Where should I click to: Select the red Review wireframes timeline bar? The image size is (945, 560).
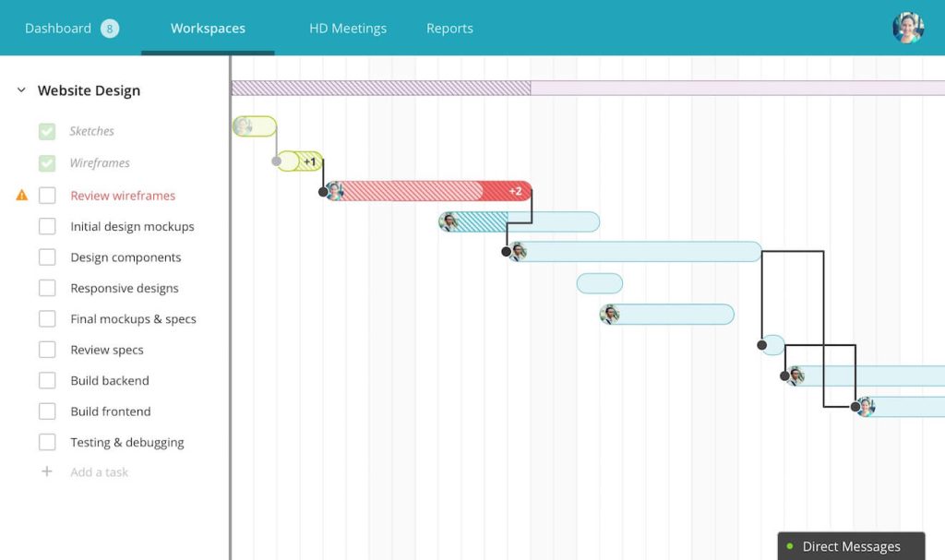(415, 191)
